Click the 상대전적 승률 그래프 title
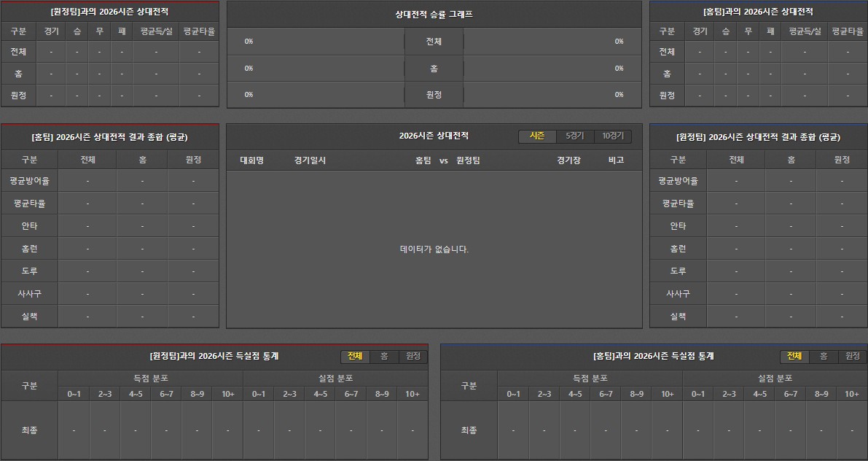This screenshot has height=461, width=868. pos(434,15)
